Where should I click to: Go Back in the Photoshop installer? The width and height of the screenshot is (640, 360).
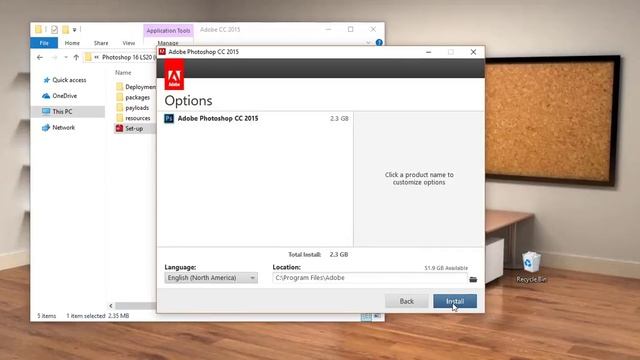[407, 301]
